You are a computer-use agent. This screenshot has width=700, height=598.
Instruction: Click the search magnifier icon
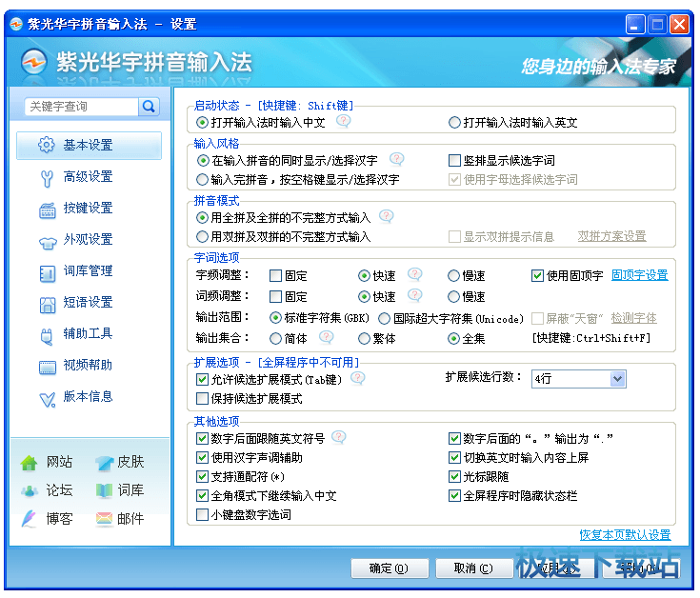click(149, 107)
